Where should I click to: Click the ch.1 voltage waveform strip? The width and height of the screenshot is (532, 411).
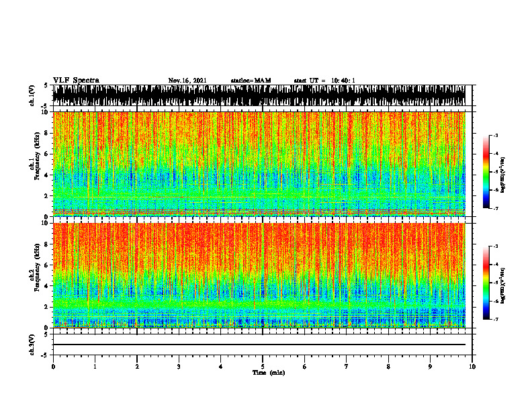pos(259,95)
